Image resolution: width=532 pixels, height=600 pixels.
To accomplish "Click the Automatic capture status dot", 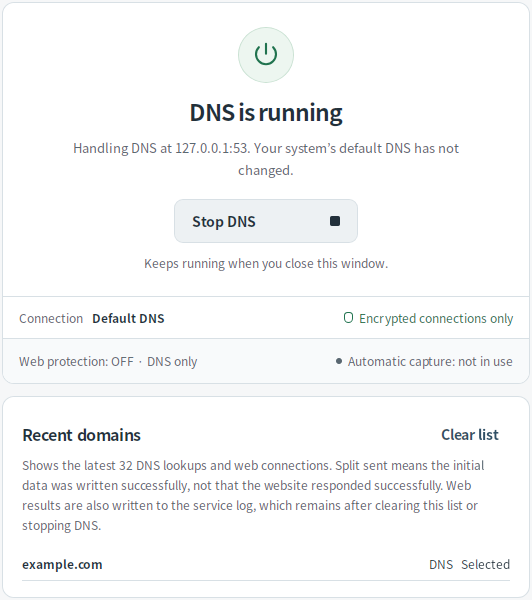I will [x=339, y=361].
